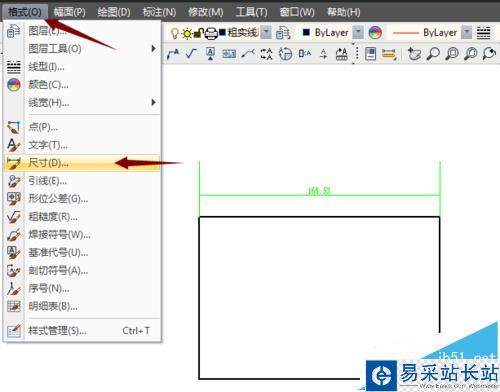
Task: Select 基准代号(U)... entry
Action: pyautogui.click(x=82, y=253)
